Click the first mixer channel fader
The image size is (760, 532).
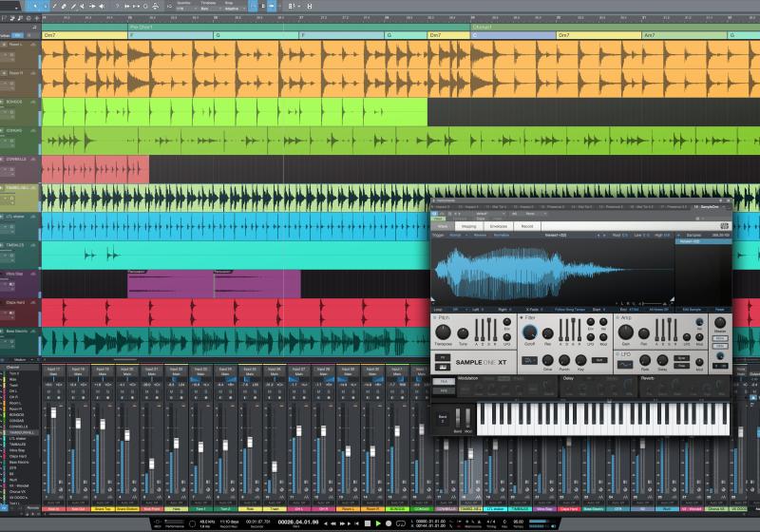pyautogui.click(x=54, y=413)
